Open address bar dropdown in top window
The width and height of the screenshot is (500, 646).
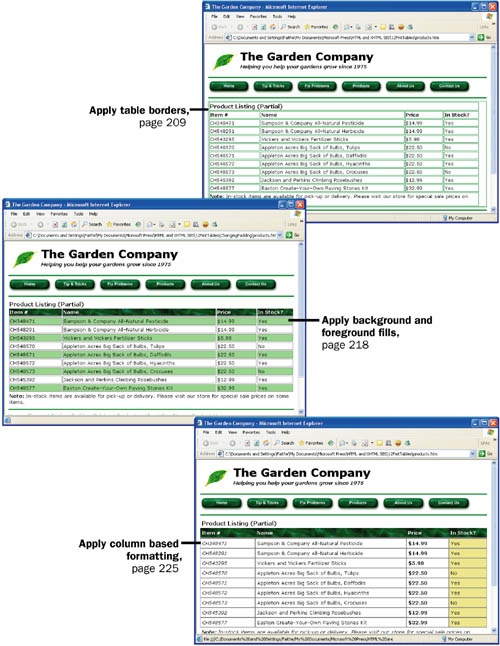(472, 37)
